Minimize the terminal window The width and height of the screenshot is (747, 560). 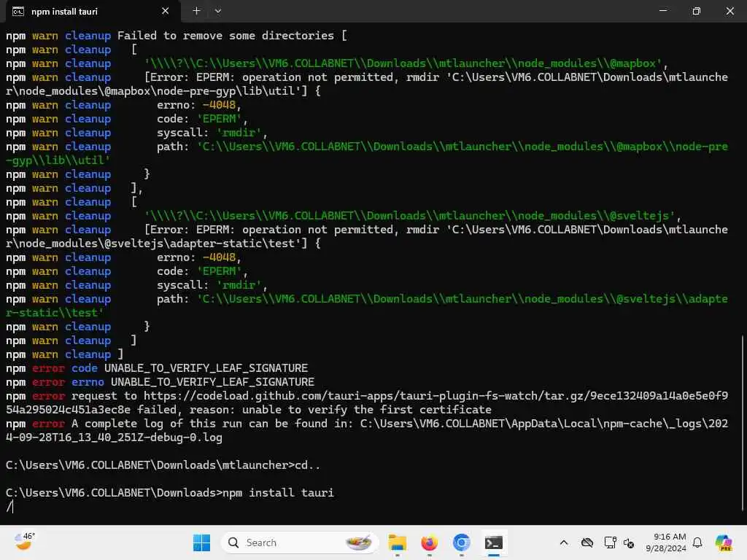point(662,11)
